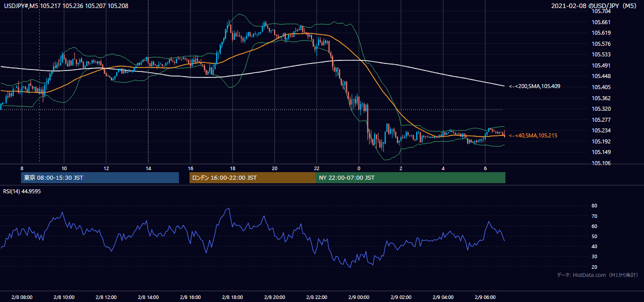Click the 2/8 10:00 time label
The height and width of the screenshot is (302, 644).
[64, 297]
